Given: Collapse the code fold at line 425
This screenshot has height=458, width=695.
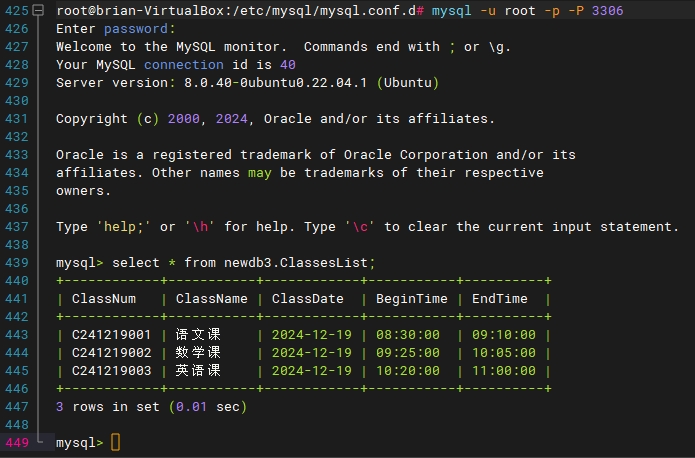Looking at the screenshot, I should 38,10.
